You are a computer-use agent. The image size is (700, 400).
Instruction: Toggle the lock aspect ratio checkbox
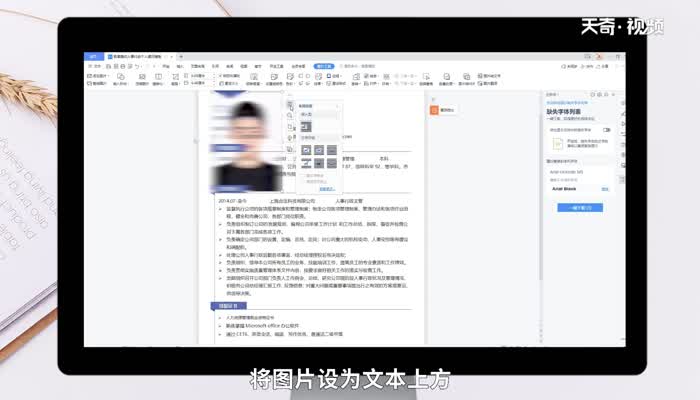(x=229, y=76)
